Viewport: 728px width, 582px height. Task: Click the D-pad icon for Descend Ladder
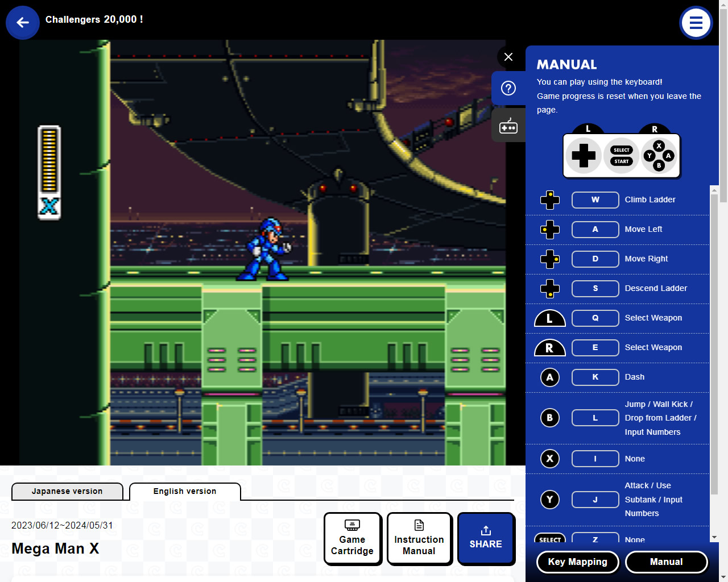pyautogui.click(x=550, y=289)
